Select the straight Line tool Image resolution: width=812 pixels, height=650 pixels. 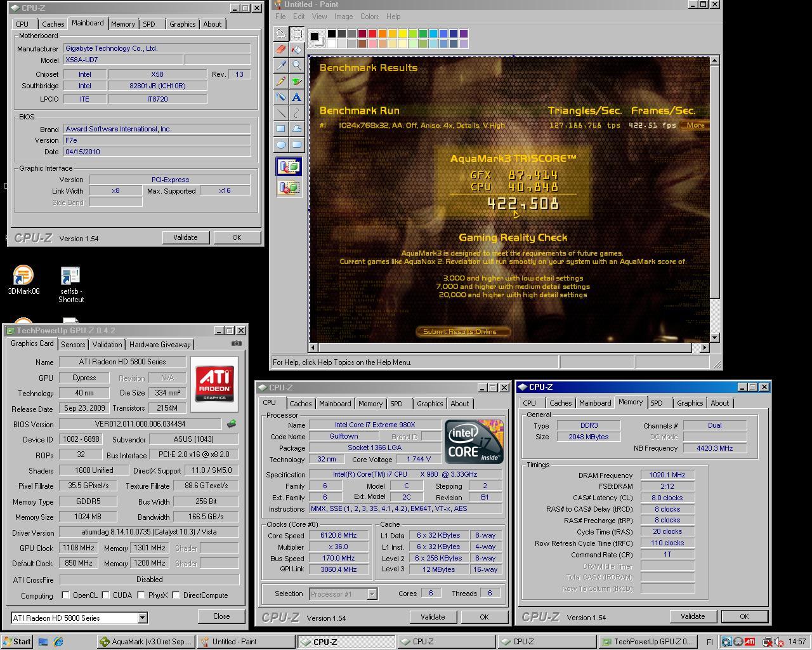pyautogui.click(x=281, y=113)
